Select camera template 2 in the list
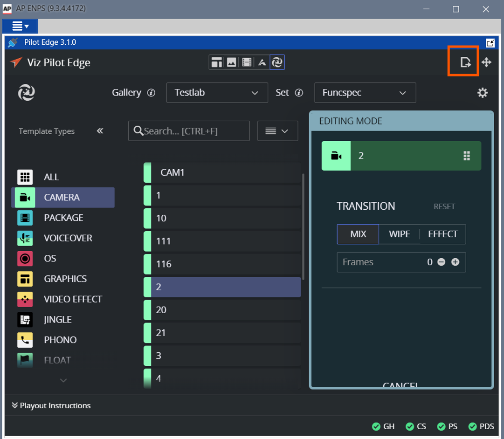 click(x=222, y=287)
